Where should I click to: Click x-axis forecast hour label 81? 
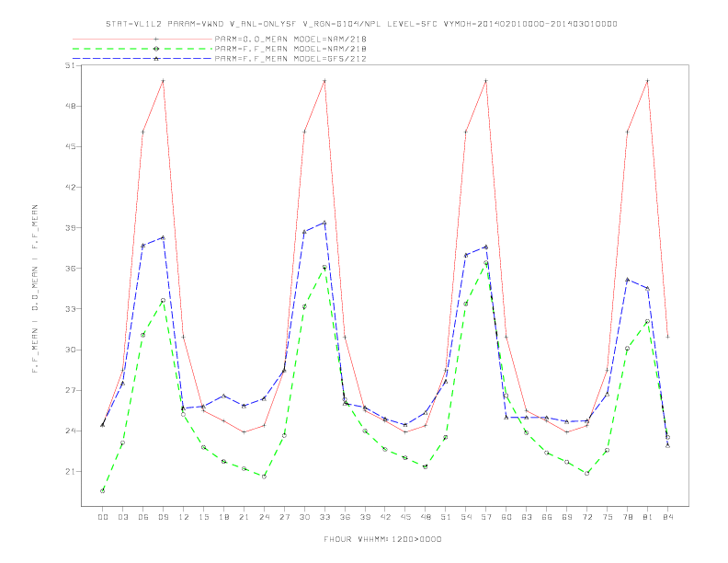648,517
